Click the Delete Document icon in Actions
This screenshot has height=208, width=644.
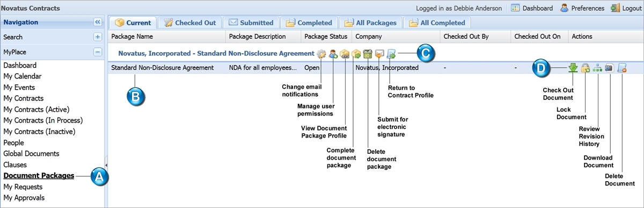621,68
